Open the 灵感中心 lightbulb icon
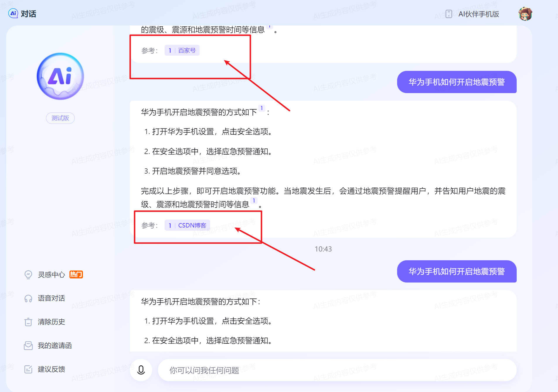This screenshot has width=558, height=392. click(x=28, y=275)
